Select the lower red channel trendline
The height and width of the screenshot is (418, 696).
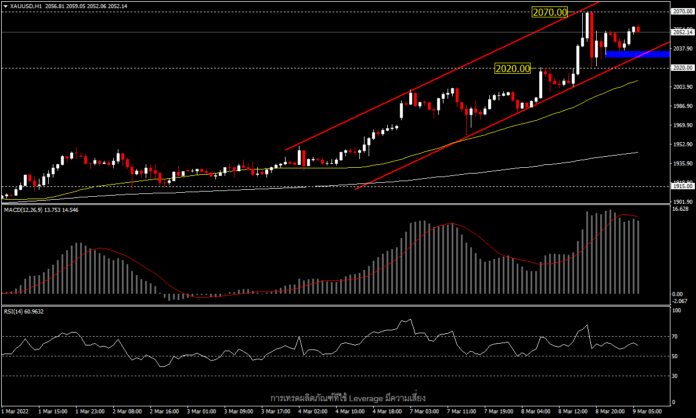click(513, 115)
